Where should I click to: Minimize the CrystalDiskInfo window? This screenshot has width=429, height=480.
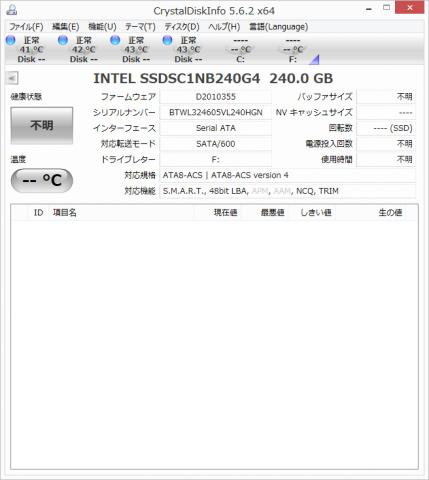(x=369, y=9)
